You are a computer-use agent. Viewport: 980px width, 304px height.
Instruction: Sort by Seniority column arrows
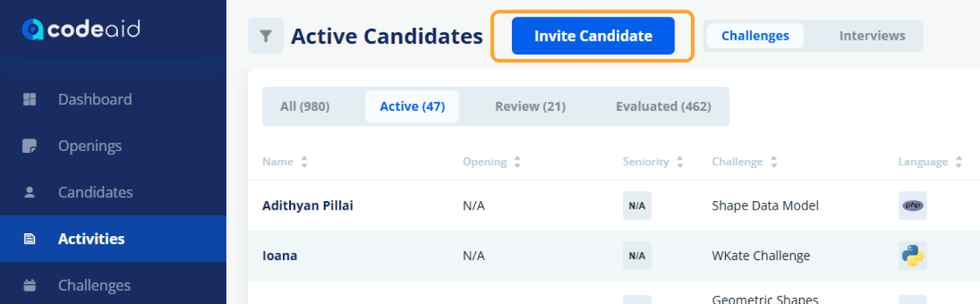click(x=680, y=161)
